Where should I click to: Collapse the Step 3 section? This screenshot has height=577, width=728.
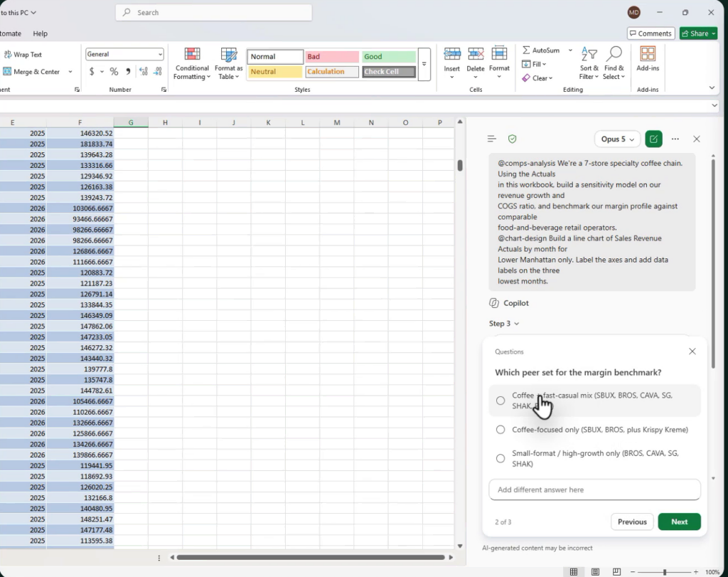504,323
